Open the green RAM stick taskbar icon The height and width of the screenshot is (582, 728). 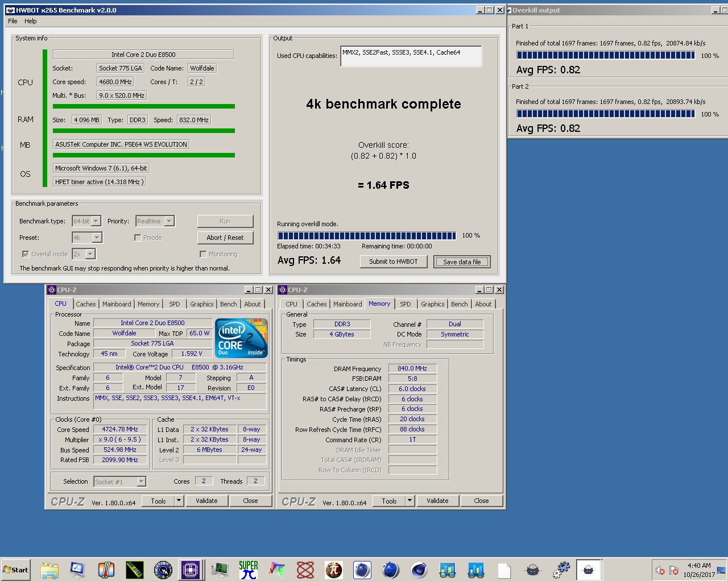(135, 569)
